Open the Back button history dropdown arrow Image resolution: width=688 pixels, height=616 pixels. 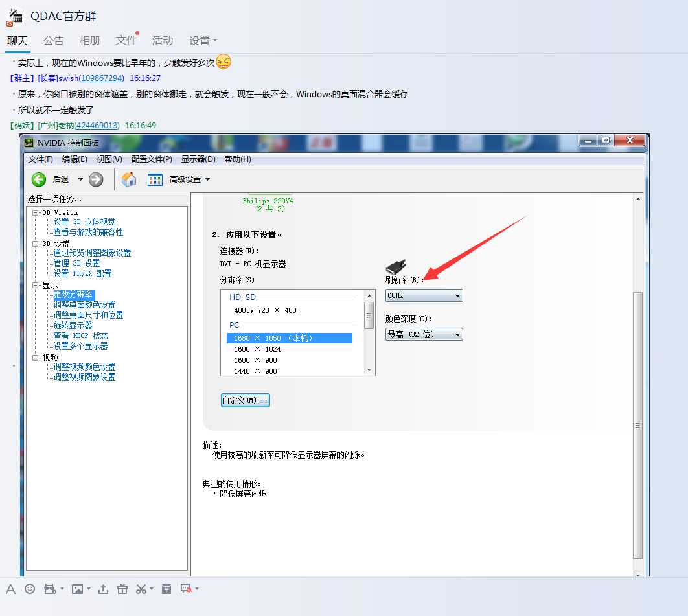tap(80, 179)
